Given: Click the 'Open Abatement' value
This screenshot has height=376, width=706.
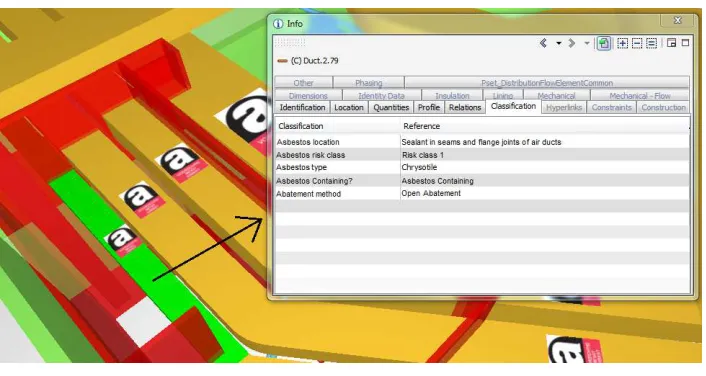Looking at the screenshot, I should coord(431,193).
